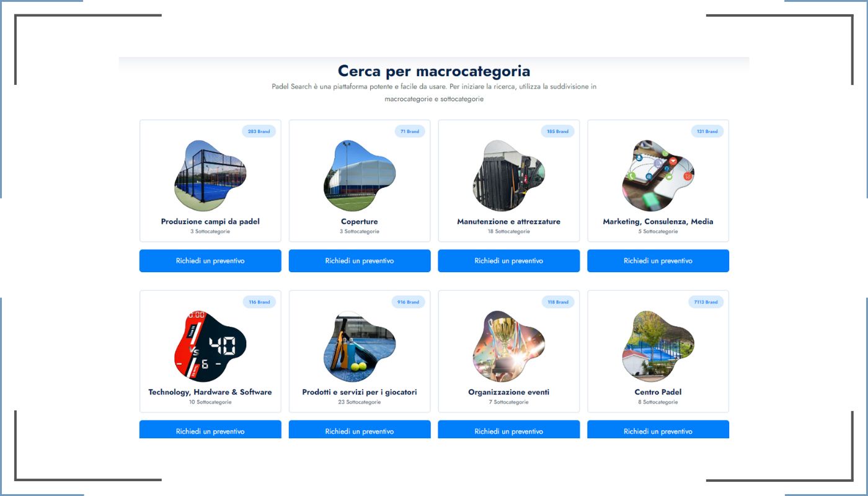Click the 71 Brand badge
Screen dimensions: 868x496
tap(410, 131)
